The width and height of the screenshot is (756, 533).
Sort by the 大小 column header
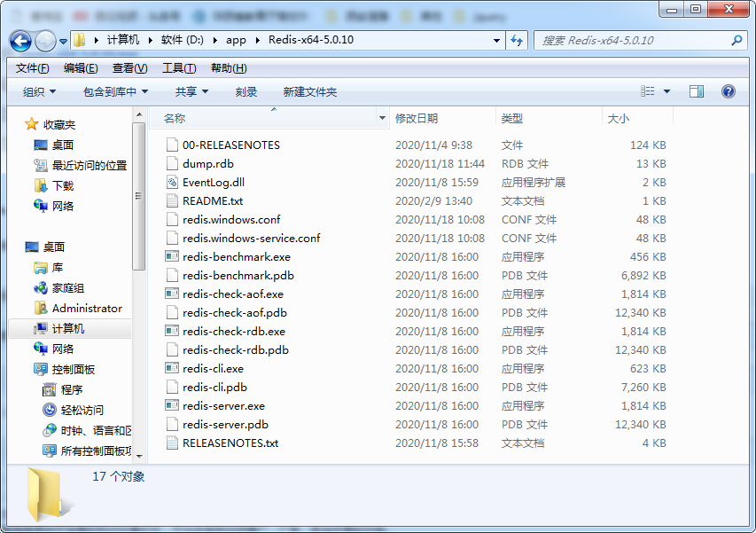[x=637, y=118]
